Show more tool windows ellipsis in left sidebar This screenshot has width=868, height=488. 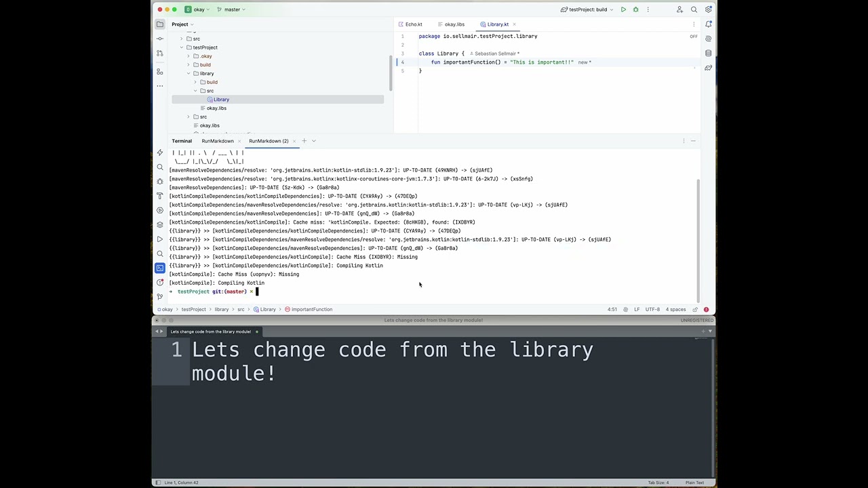tap(160, 86)
